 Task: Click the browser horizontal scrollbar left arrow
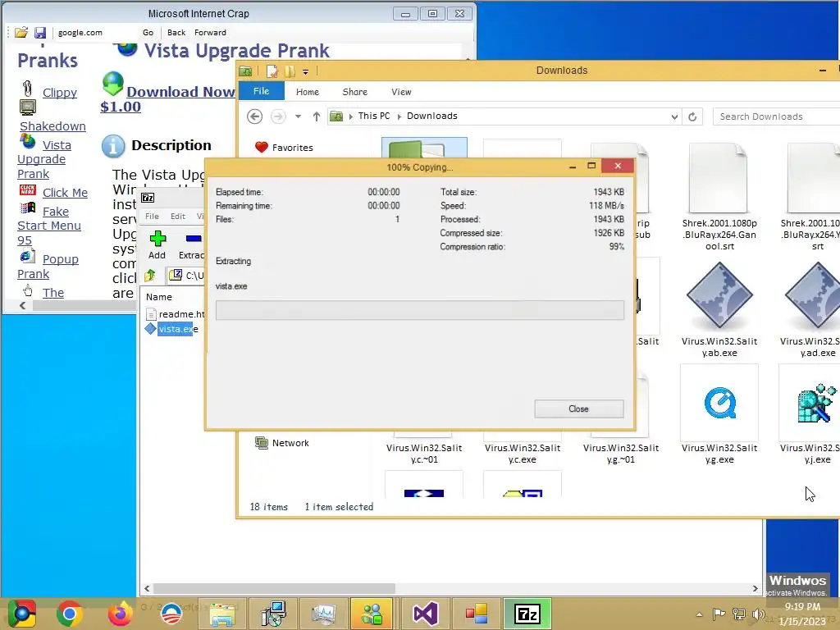(22, 306)
